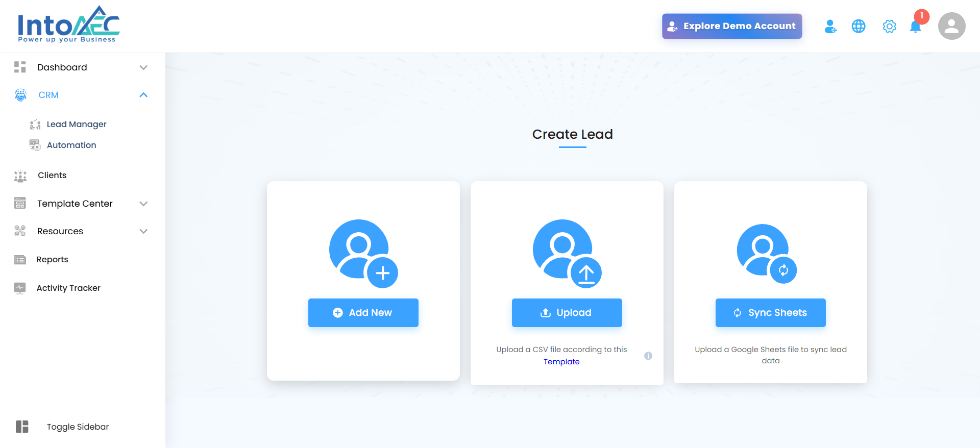Click the IntoAEC logo
Screen dimensions: 980x448
tap(69, 24)
